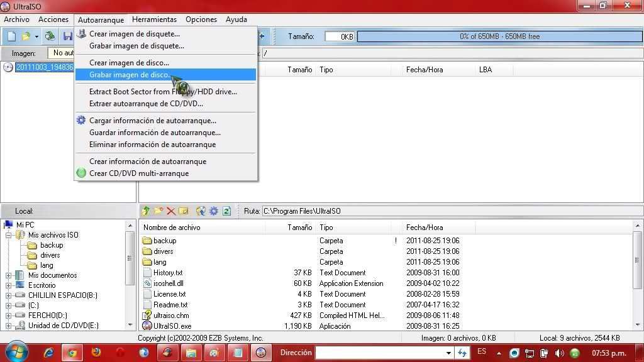This screenshot has height=362, width=644.
Task: Choose Crear CD/DVD multi-arranque menu entry
Action: coord(165,173)
